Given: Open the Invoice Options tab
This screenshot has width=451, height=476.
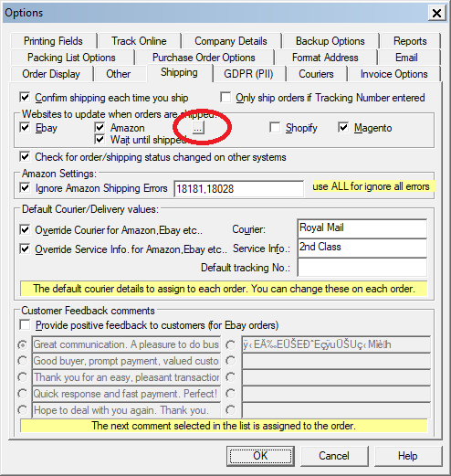Looking at the screenshot, I should [x=393, y=74].
